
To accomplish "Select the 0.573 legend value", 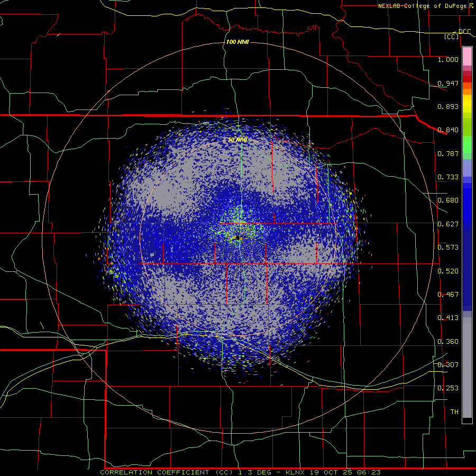I will coord(448,248).
